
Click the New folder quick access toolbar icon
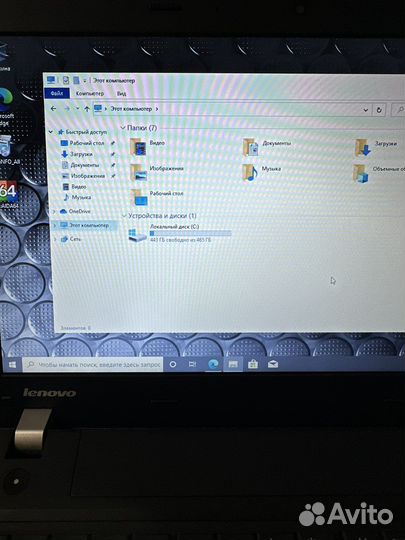pyautogui.click(x=76, y=81)
